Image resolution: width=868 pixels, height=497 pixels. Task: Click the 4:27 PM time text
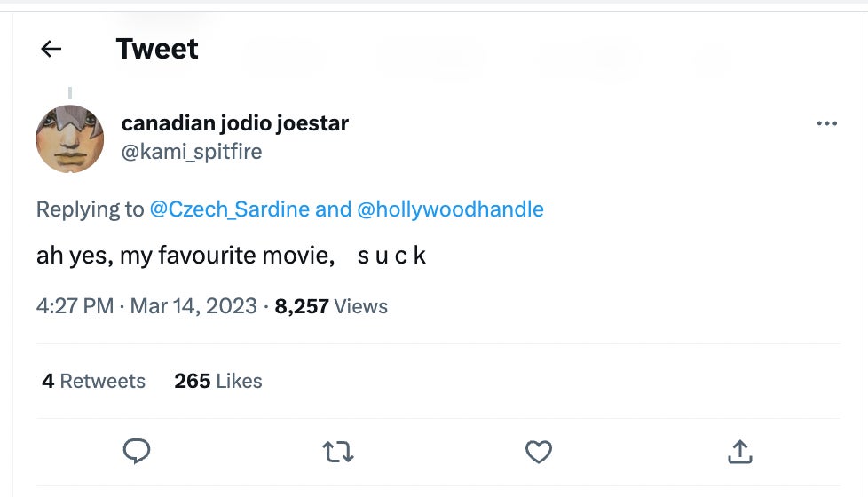(x=75, y=306)
